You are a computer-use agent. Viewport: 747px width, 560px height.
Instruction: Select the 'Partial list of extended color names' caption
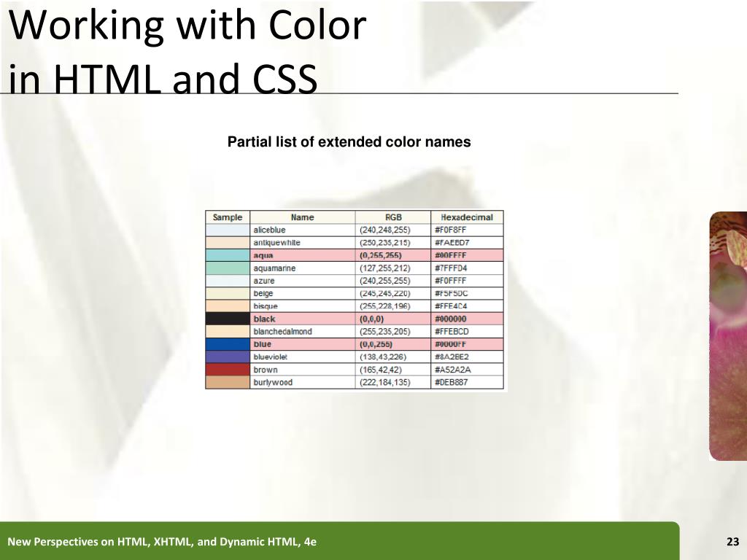click(349, 142)
